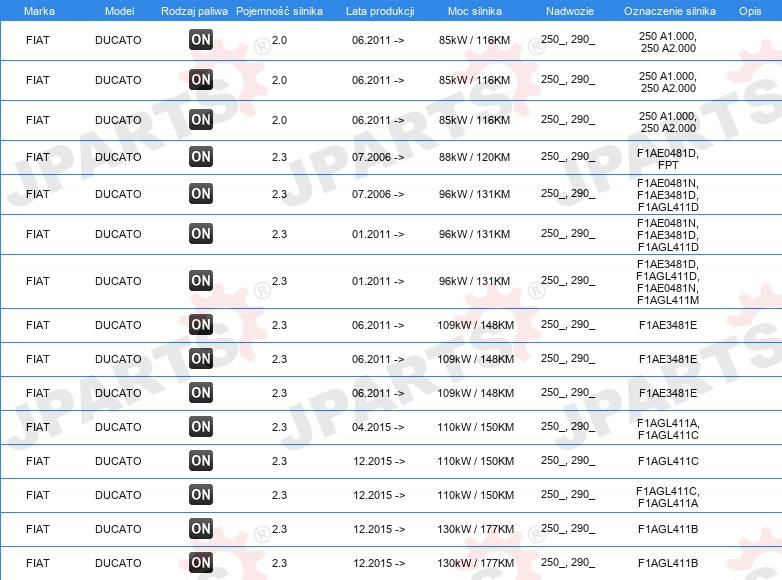This screenshot has height=580, width=782.
Task: Click the 04.2015 -> production date
Action: click(378, 427)
